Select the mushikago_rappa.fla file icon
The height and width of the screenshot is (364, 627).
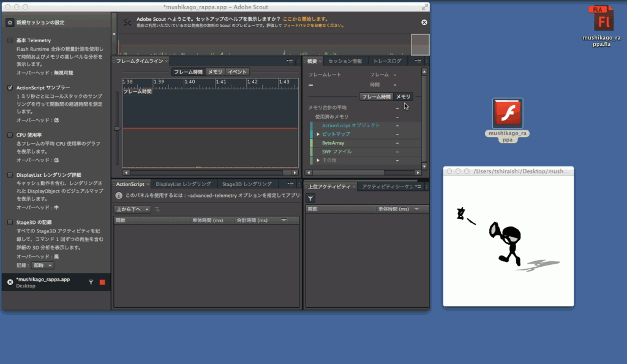click(601, 18)
